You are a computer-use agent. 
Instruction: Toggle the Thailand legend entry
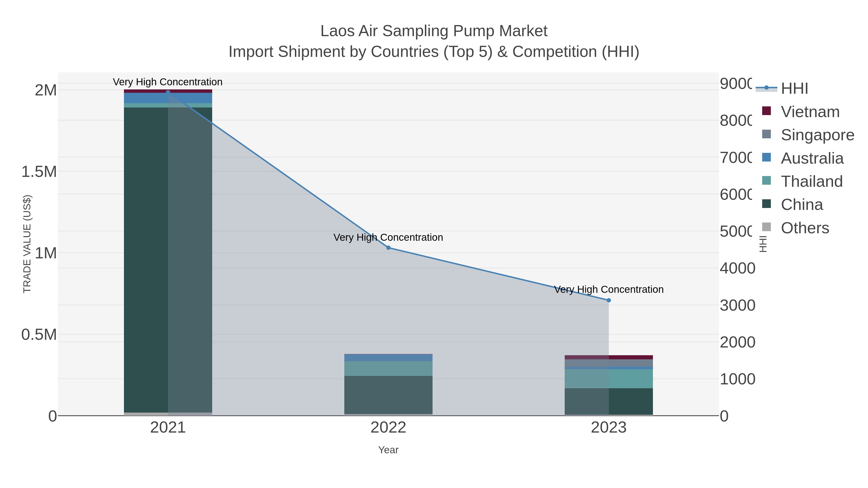[802, 181]
